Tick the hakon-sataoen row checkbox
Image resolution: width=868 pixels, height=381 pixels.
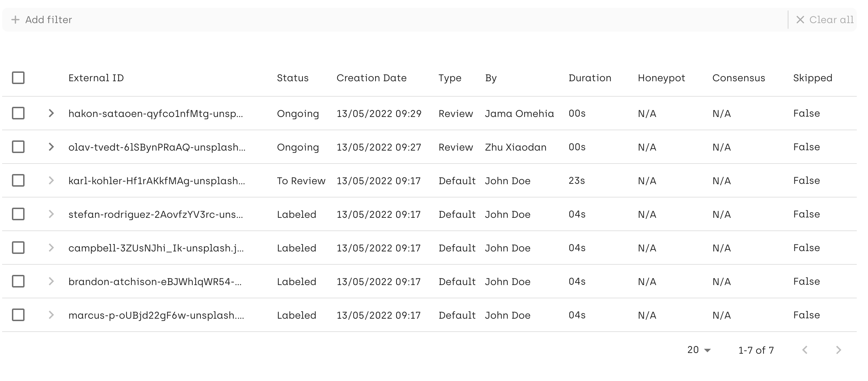(18, 113)
